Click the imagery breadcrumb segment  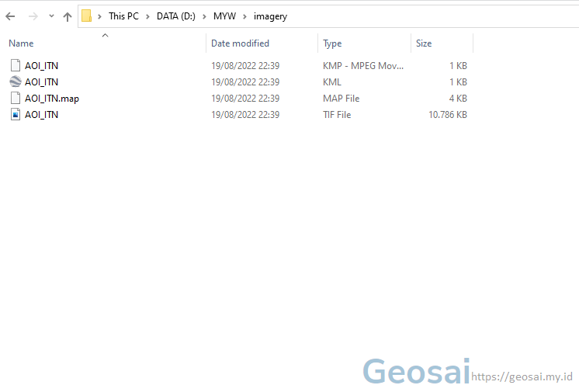[x=270, y=16]
